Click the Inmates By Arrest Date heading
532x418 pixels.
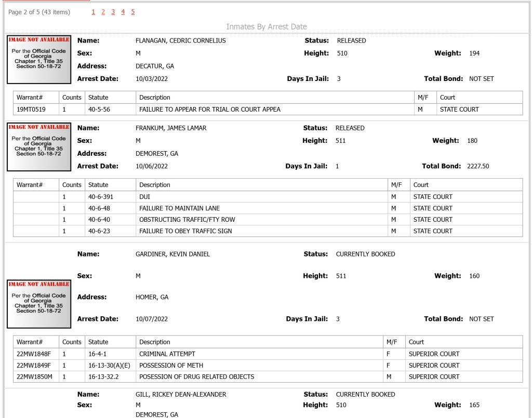click(x=267, y=27)
